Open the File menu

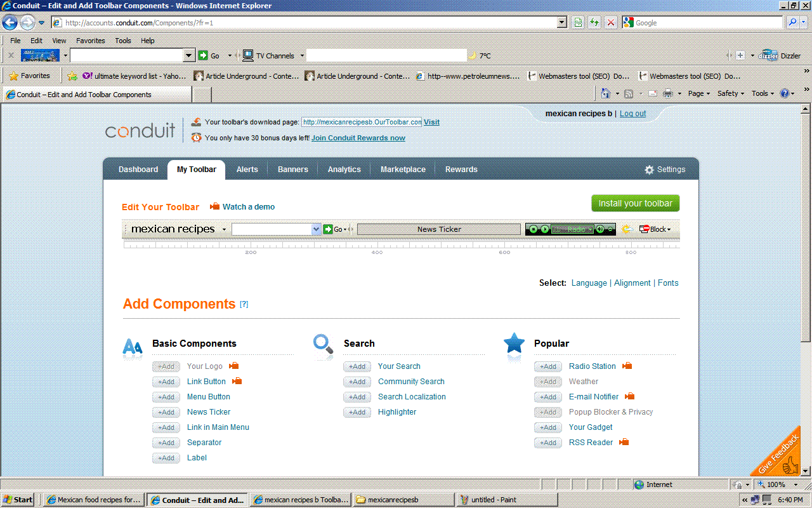coord(15,41)
